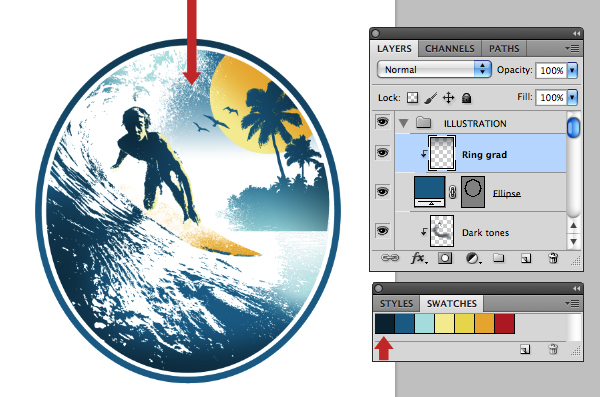Delete layer with Layers panel trash icon
600x397 pixels.
[553, 258]
